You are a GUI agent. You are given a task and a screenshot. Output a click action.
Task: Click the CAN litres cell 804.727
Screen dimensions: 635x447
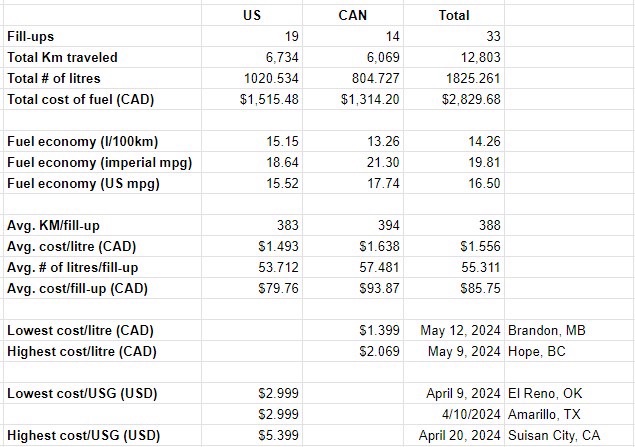coord(353,78)
